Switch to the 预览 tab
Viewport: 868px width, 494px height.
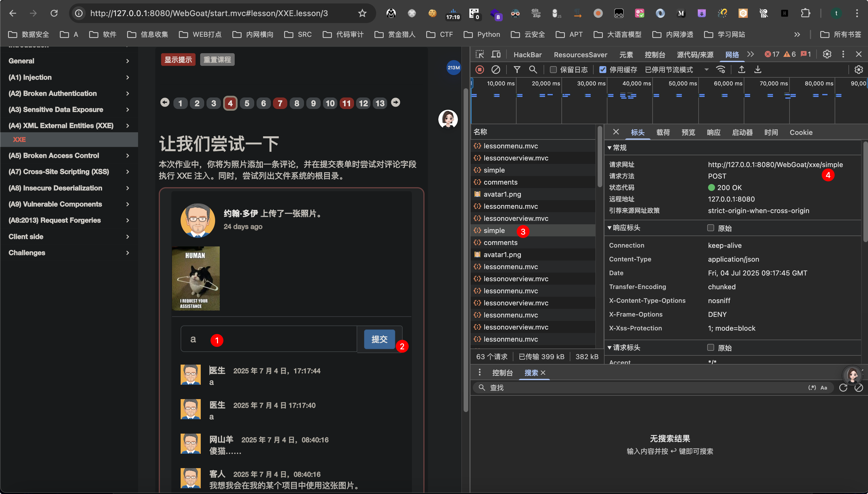pos(688,132)
